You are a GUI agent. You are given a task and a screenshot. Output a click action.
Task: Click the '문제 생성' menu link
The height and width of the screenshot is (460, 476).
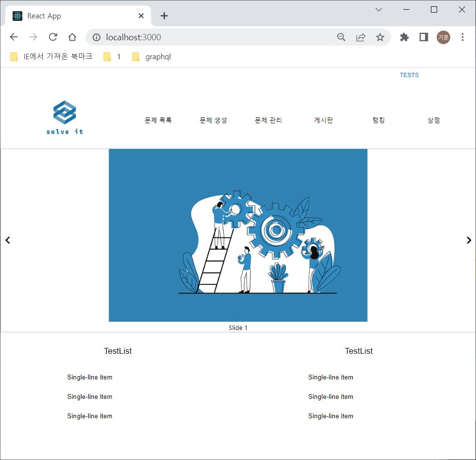click(x=213, y=120)
